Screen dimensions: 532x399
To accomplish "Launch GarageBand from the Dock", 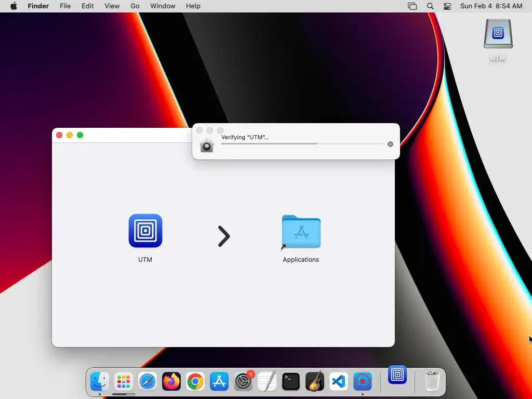I will (x=315, y=381).
